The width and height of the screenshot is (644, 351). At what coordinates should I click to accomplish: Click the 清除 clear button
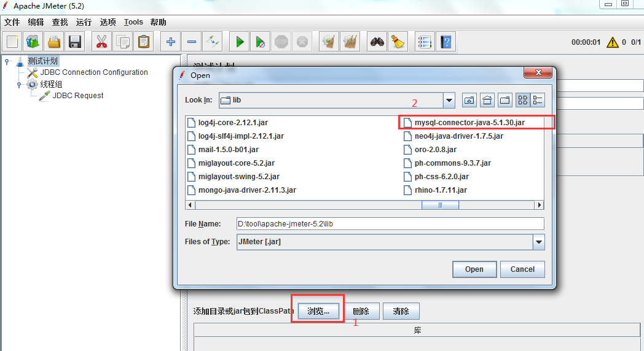point(401,311)
